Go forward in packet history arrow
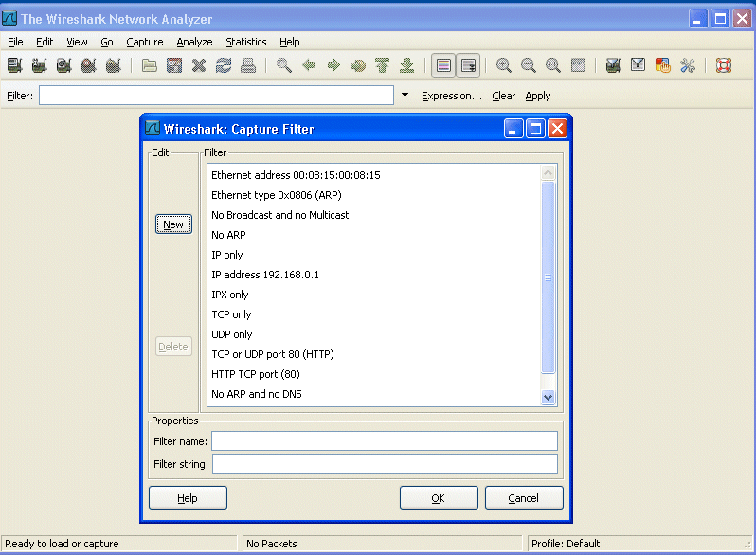 [333, 65]
